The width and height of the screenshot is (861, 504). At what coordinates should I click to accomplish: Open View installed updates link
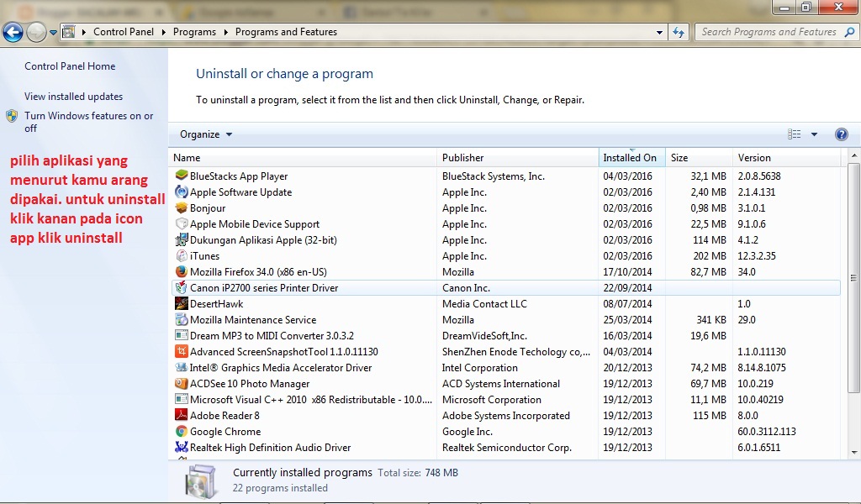[x=74, y=97]
